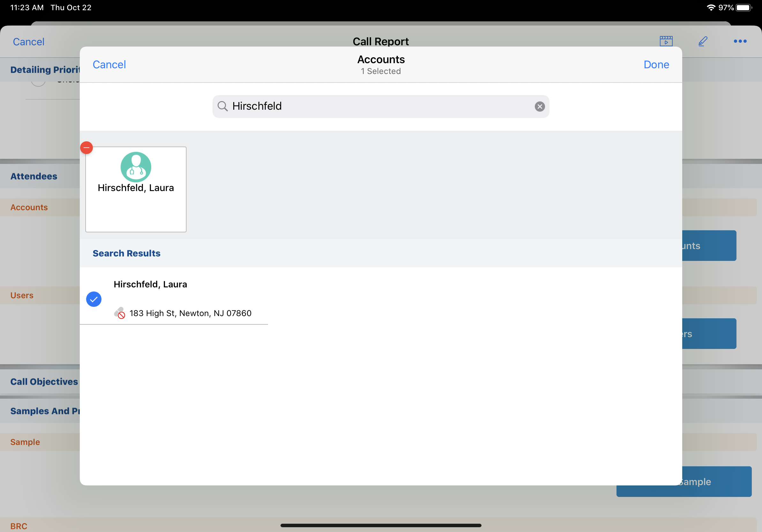The image size is (762, 532).
Task: Click the Wi-Fi status icon
Action: pos(711,7)
